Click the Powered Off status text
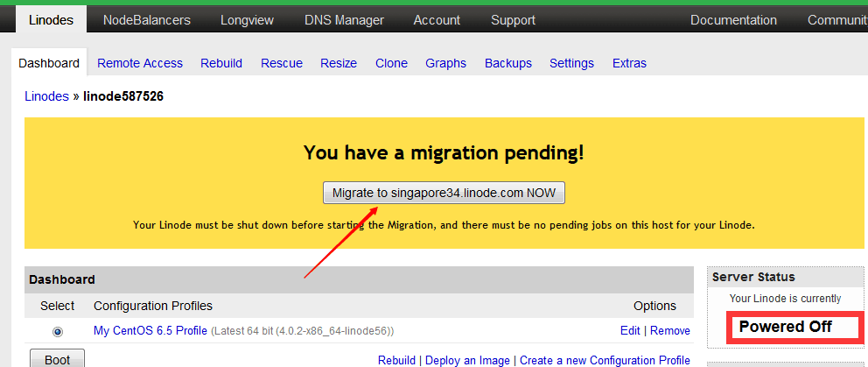Screen dimensions: 868x367 (786, 327)
